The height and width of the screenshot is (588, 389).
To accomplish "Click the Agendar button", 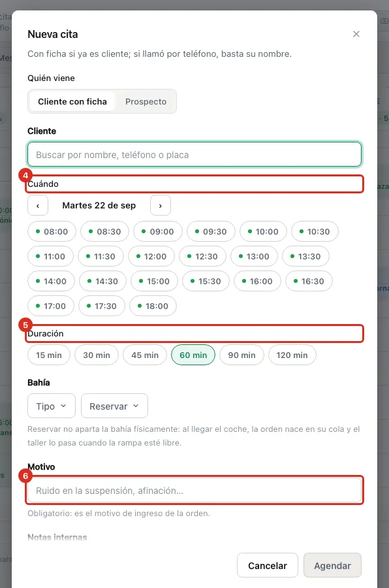I will click(332, 566).
